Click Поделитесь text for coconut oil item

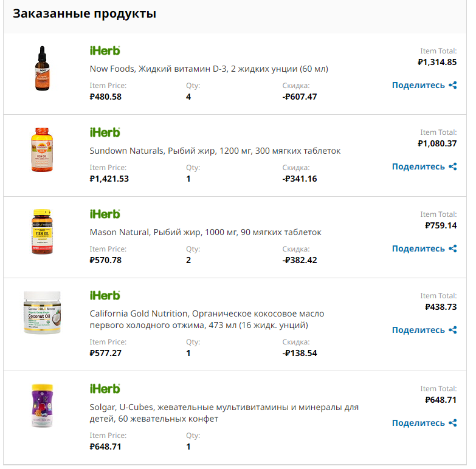(418, 330)
